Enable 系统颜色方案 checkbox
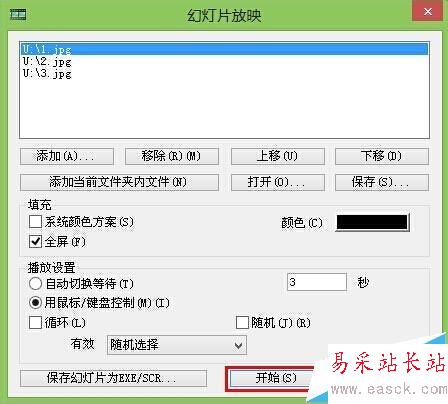 pos(35,222)
